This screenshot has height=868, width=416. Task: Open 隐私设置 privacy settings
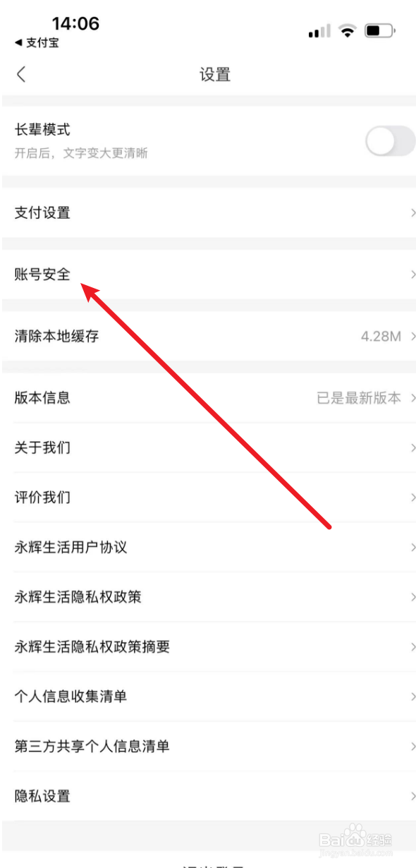pos(208,796)
